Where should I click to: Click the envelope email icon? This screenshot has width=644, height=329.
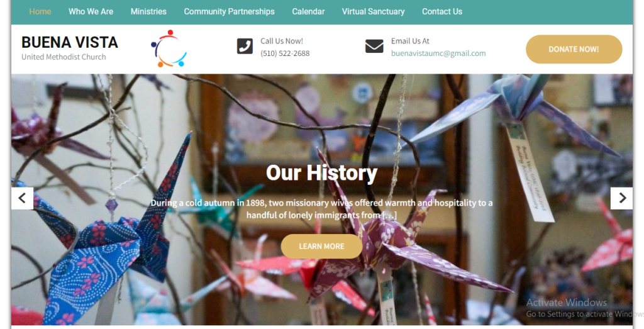374,47
